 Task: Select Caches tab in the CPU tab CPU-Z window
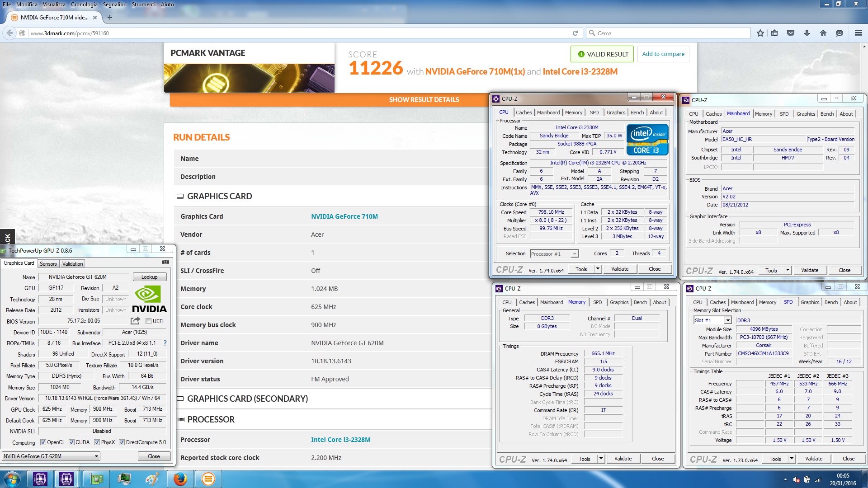point(524,113)
